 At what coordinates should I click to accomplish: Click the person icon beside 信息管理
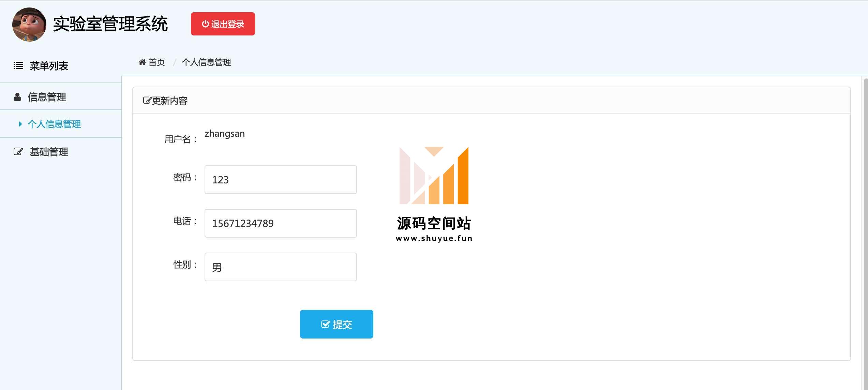coord(17,97)
